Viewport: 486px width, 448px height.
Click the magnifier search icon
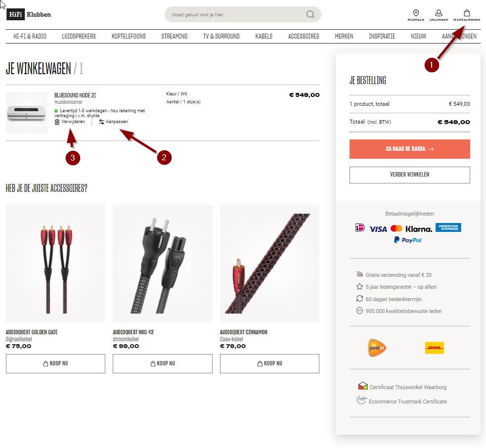pyautogui.click(x=310, y=14)
